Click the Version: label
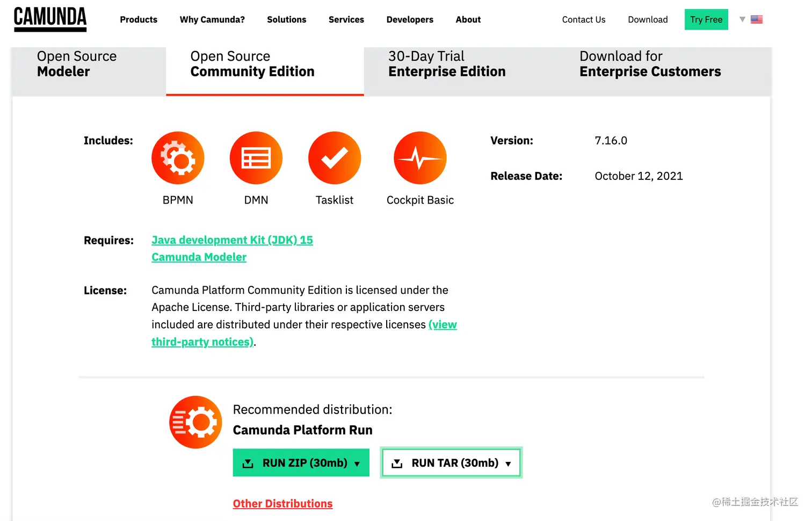Image resolution: width=812 pixels, height=521 pixels. (x=511, y=141)
